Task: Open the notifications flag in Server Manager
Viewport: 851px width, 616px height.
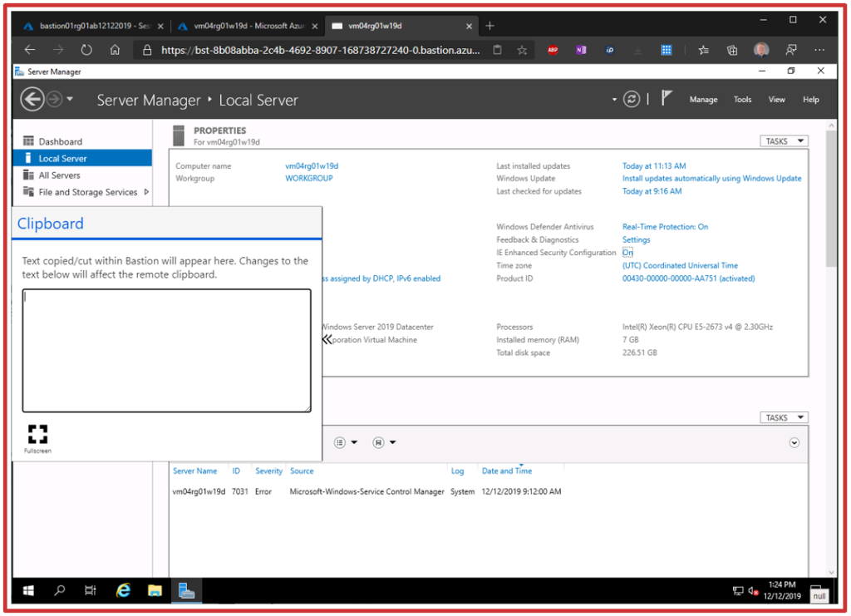Action: click(x=667, y=98)
